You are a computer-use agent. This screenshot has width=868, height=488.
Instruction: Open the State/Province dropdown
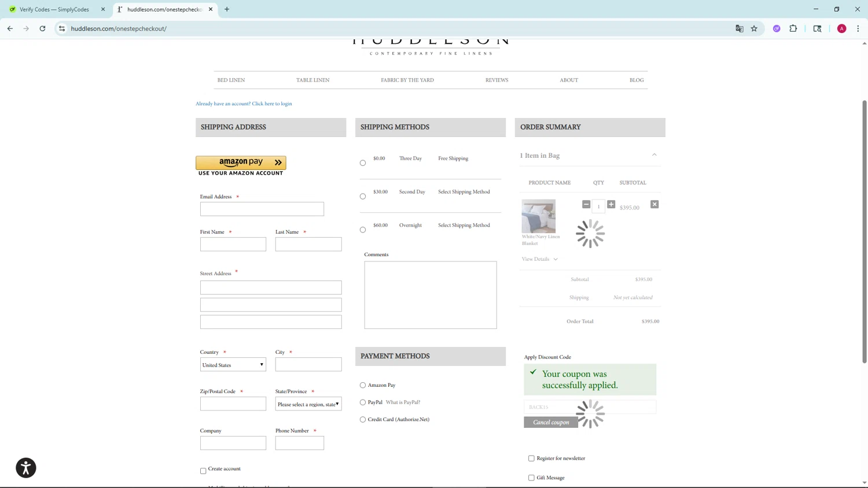(x=308, y=404)
